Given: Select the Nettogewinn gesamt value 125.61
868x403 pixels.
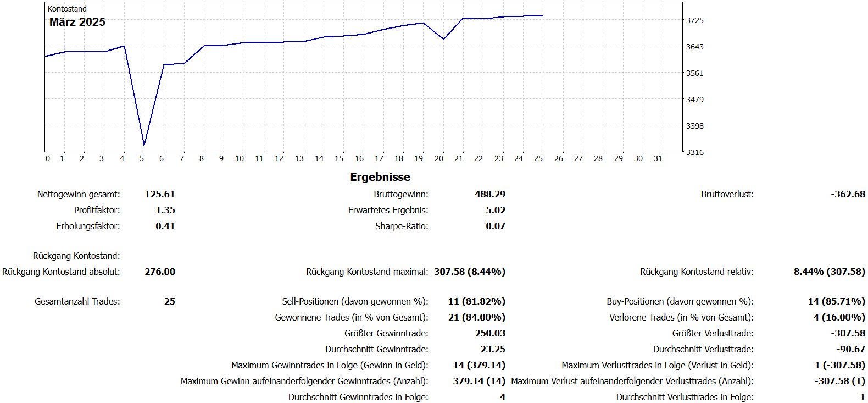Looking at the screenshot, I should [x=160, y=194].
